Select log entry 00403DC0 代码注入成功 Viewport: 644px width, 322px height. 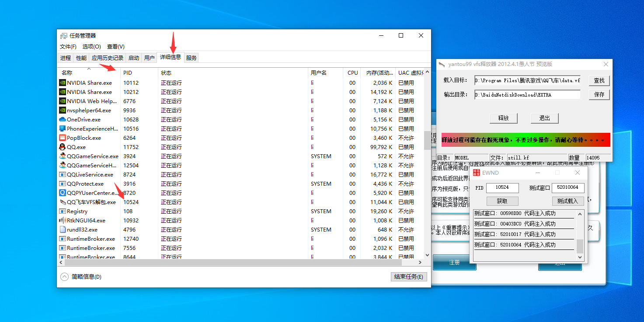pyautogui.click(x=524, y=224)
